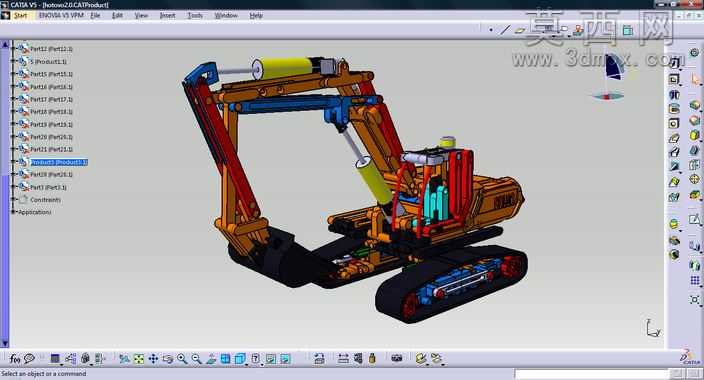Click the Fly mode view icon

[x=124, y=358]
